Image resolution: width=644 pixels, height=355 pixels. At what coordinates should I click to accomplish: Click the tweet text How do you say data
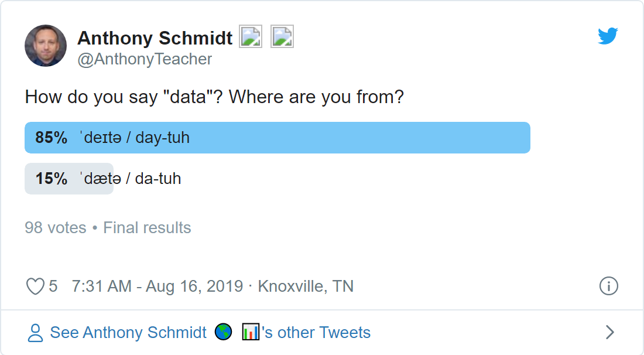(x=214, y=97)
